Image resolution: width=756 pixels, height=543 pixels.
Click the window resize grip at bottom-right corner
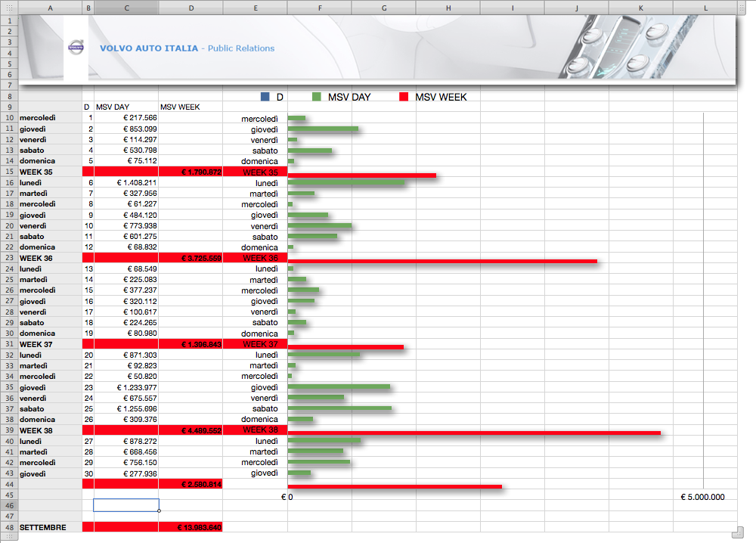point(740,532)
